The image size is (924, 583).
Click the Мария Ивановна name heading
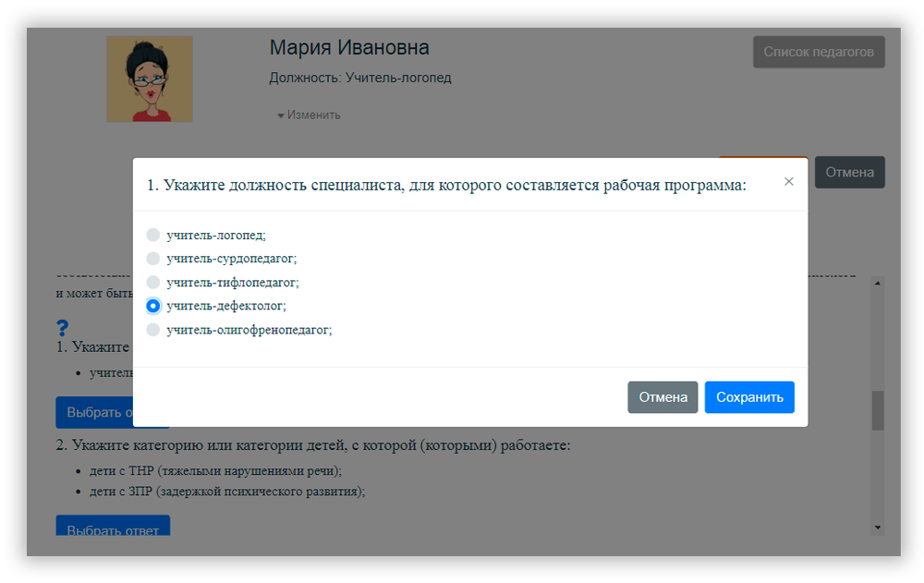(x=349, y=48)
